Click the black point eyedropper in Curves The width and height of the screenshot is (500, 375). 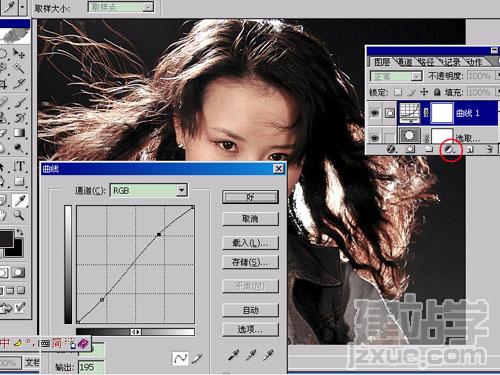coord(233,355)
